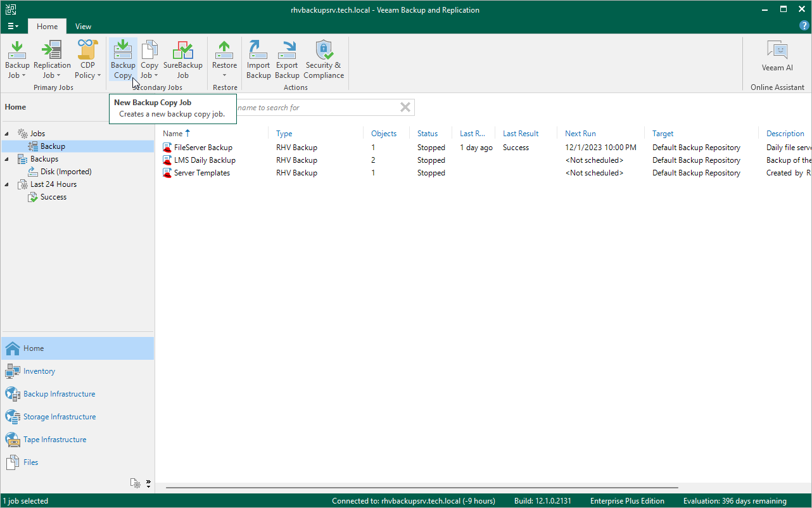Select Backup under Jobs in tree
The width and height of the screenshot is (812, 508).
[x=53, y=146]
